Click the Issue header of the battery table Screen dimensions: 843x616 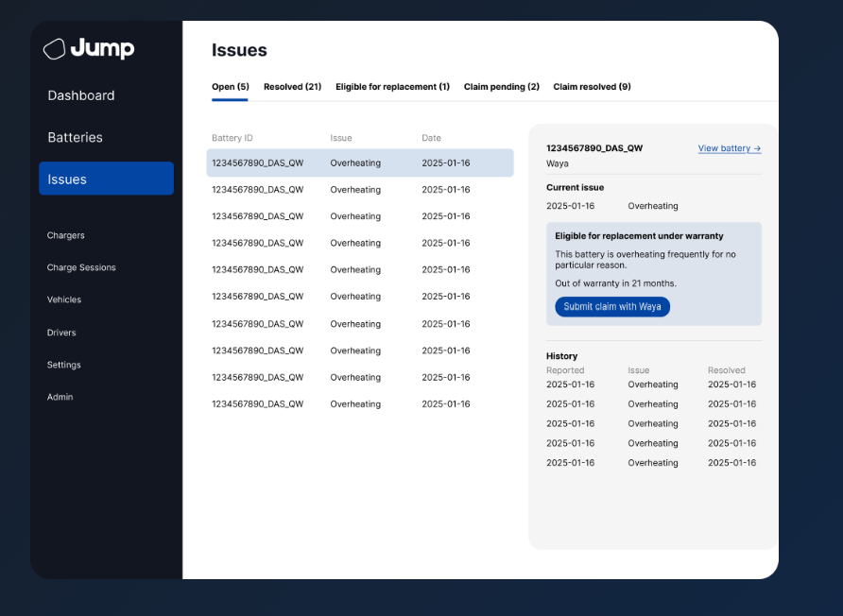(x=341, y=138)
